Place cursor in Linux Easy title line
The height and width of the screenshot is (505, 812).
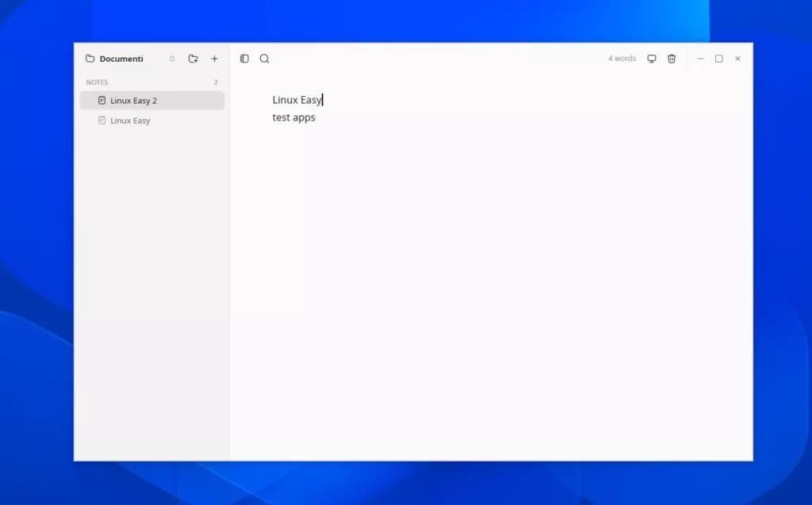click(x=297, y=99)
